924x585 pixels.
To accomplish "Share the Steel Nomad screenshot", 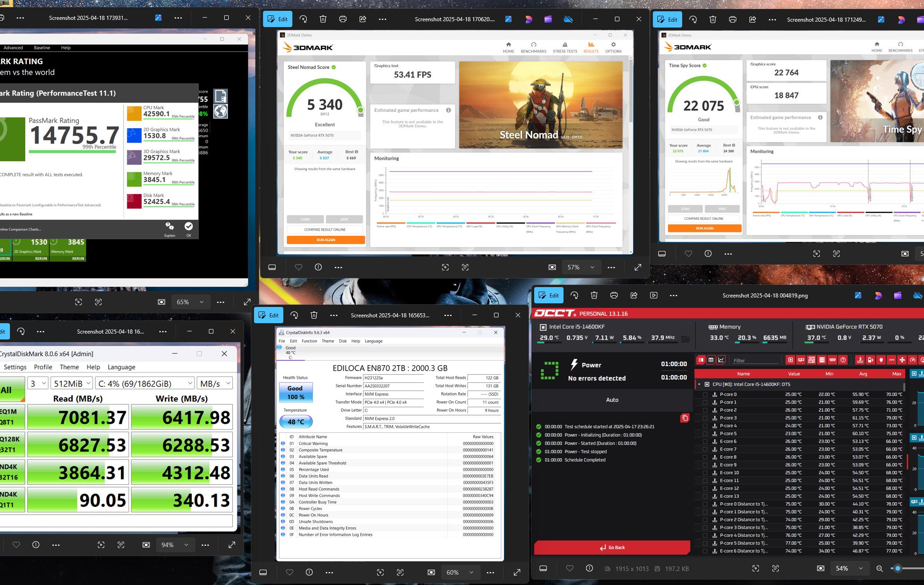I will click(x=363, y=19).
